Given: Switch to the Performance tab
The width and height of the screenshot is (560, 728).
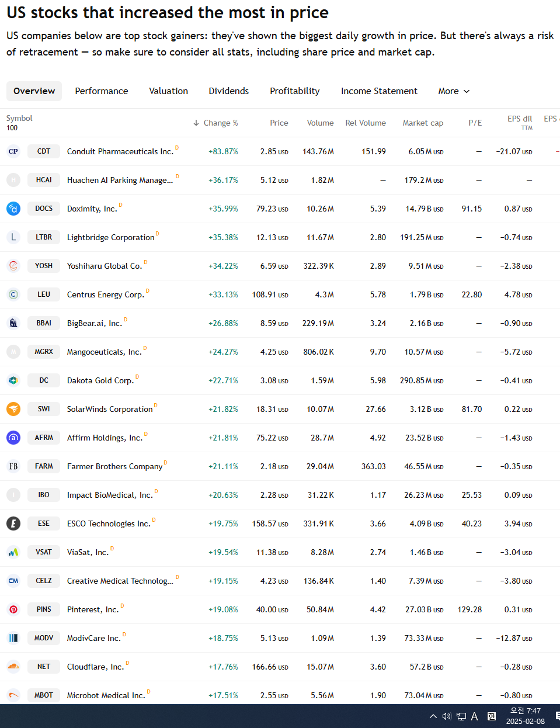Looking at the screenshot, I should [x=102, y=91].
